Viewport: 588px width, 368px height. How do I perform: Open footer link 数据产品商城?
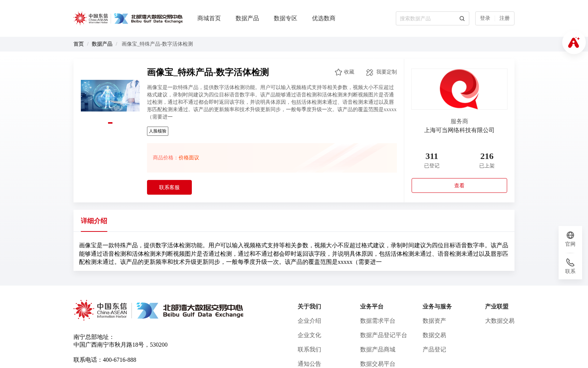coord(378,350)
